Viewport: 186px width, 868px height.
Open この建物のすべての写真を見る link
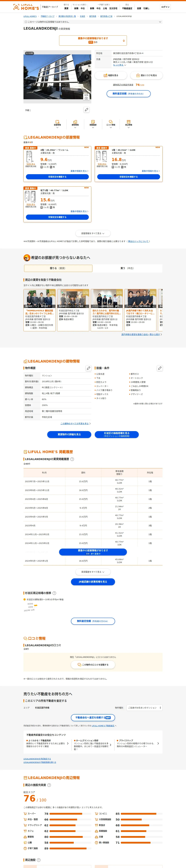pyautogui.click(x=75, y=424)
